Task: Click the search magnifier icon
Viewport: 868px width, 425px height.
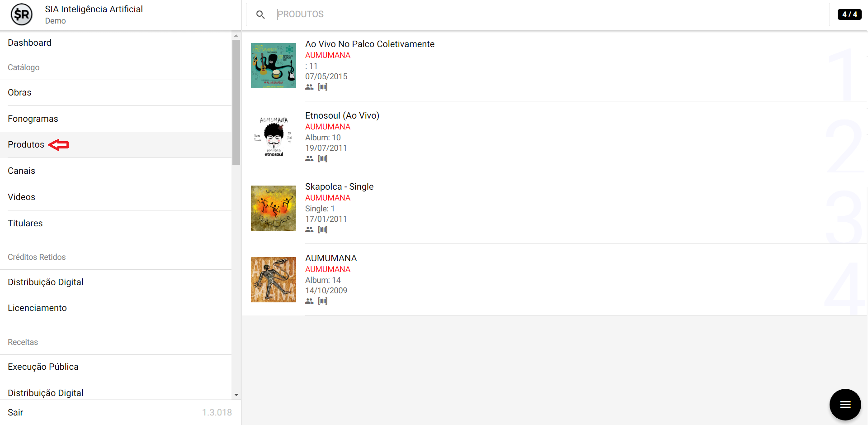Action: (x=260, y=14)
